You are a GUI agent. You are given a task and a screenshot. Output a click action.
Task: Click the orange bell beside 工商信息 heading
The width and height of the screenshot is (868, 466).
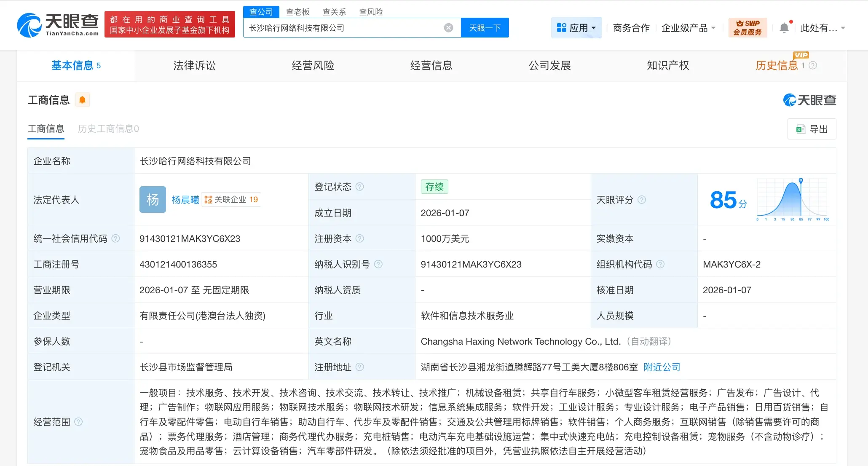pos(83,99)
